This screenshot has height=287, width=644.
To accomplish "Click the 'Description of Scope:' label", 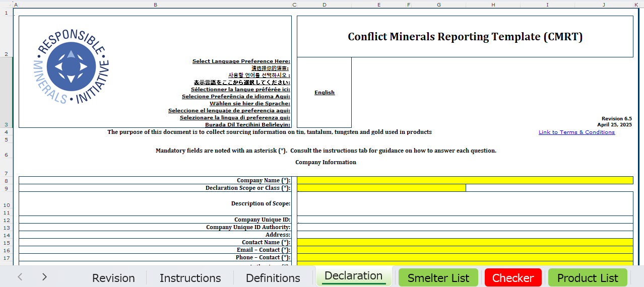I will point(261,203).
